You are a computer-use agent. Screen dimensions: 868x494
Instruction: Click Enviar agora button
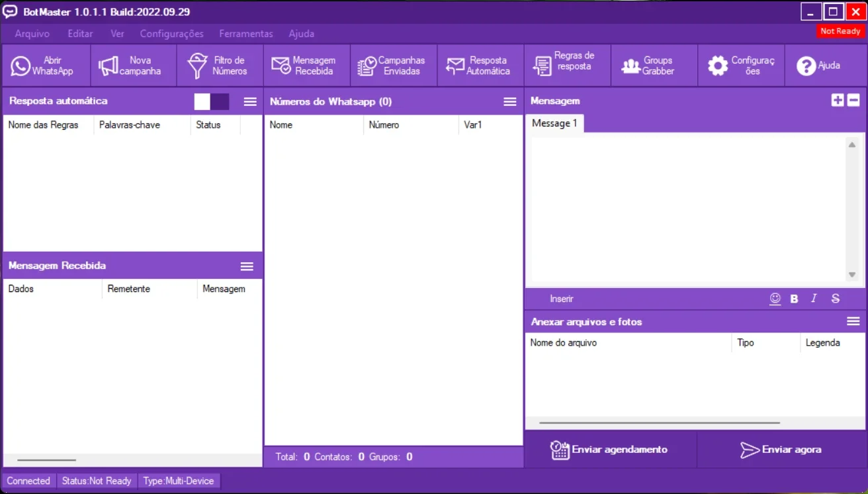tap(781, 450)
